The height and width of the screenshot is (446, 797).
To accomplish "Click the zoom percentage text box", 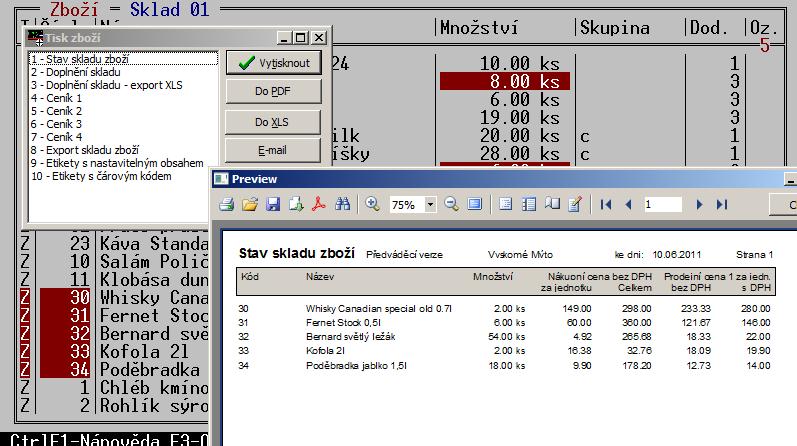I will pyautogui.click(x=407, y=205).
